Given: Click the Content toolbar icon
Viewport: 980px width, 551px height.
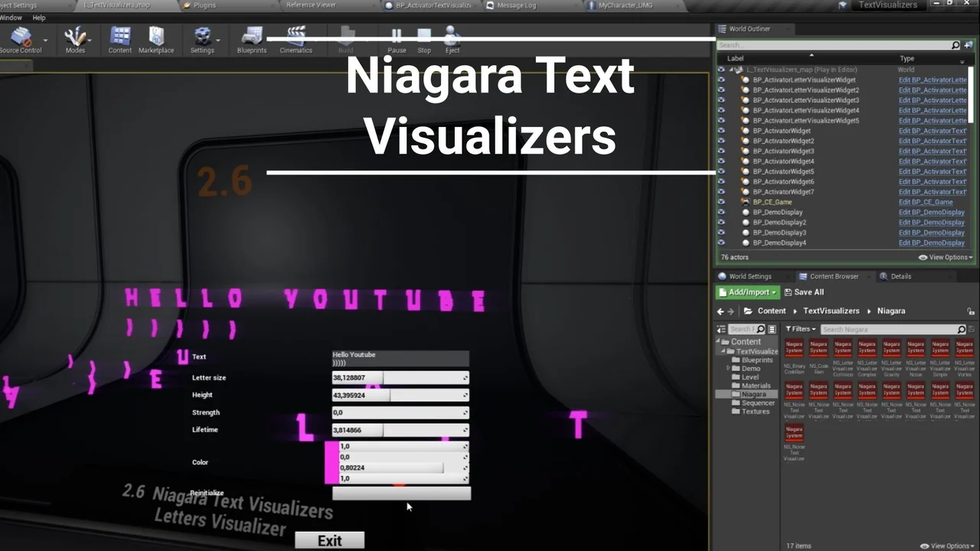Looking at the screenshot, I should pyautogui.click(x=119, y=38).
